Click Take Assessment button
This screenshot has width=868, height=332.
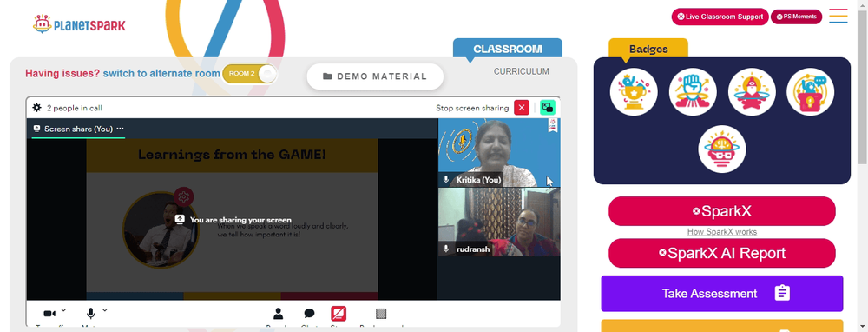coord(722,293)
